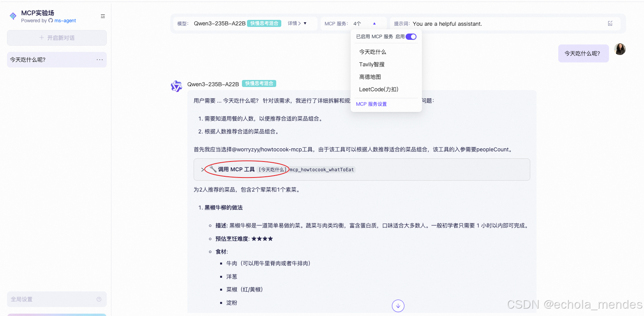Click the help icon beside 全局设置
Screen dimensions: 644x316
tap(99, 299)
